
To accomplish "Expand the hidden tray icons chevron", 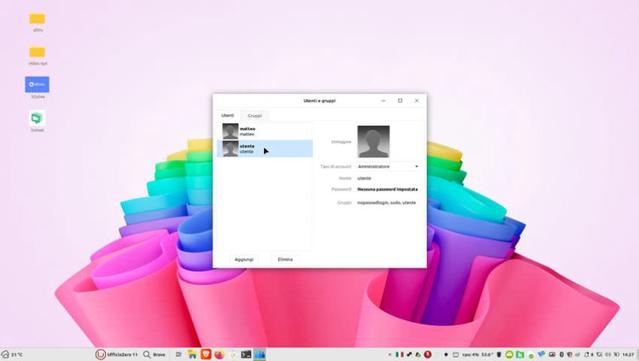I will coord(390,355).
